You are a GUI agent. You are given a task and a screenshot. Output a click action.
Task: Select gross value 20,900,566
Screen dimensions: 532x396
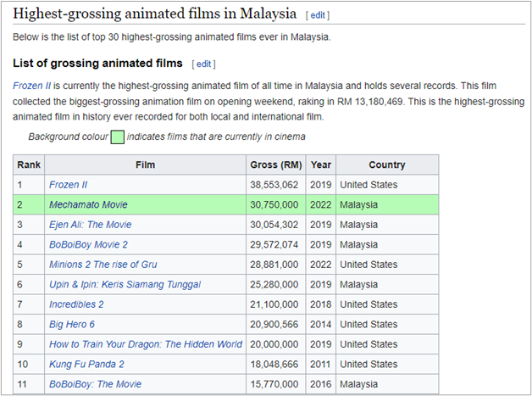[x=274, y=324]
